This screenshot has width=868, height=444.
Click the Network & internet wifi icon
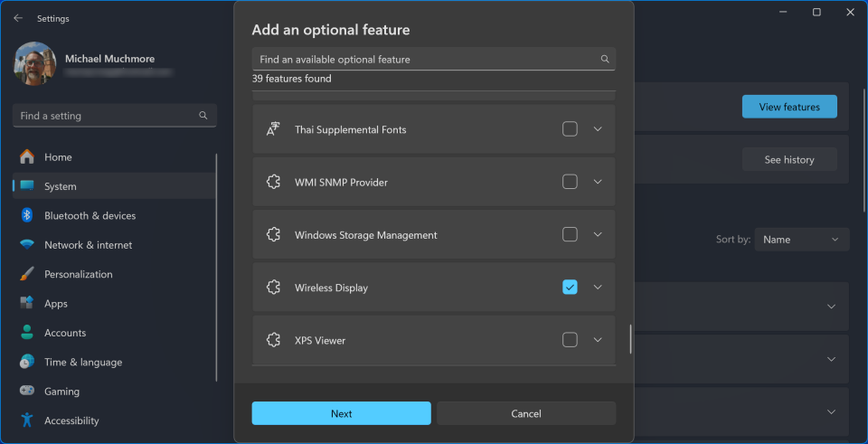(26, 245)
